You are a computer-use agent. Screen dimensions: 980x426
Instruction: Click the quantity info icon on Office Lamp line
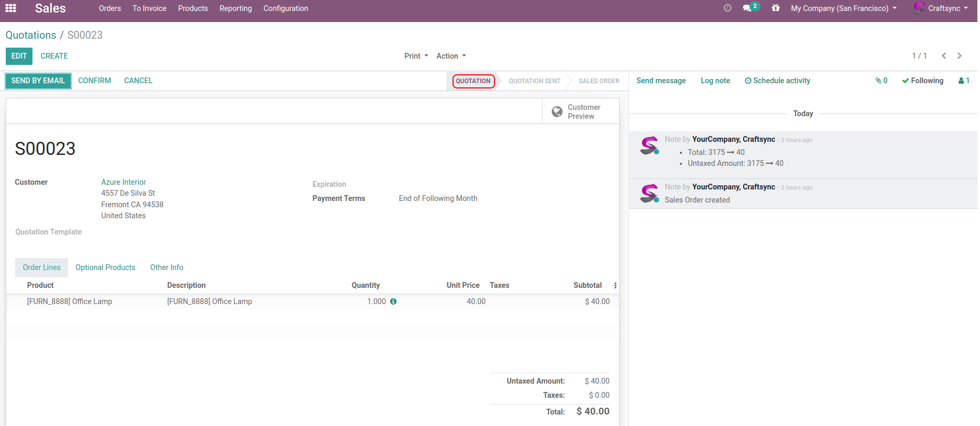(x=393, y=301)
